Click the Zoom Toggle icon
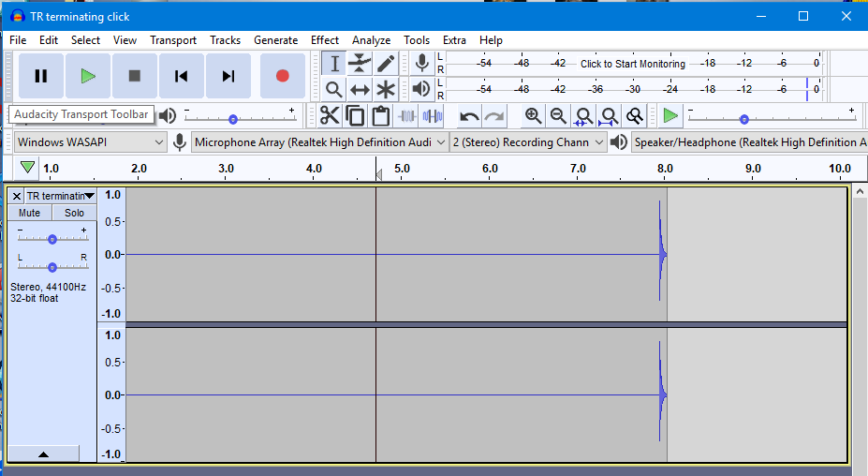Viewport: 868px width, 476px height. click(635, 116)
